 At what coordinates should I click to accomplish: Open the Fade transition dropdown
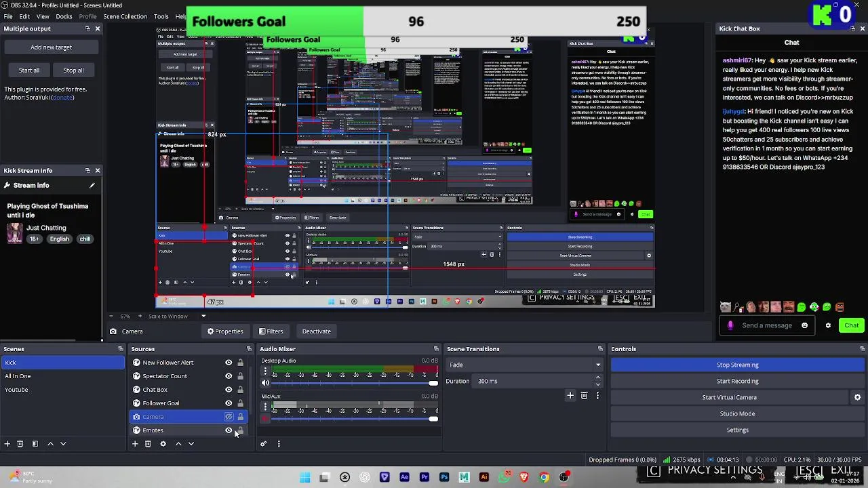[x=524, y=365]
